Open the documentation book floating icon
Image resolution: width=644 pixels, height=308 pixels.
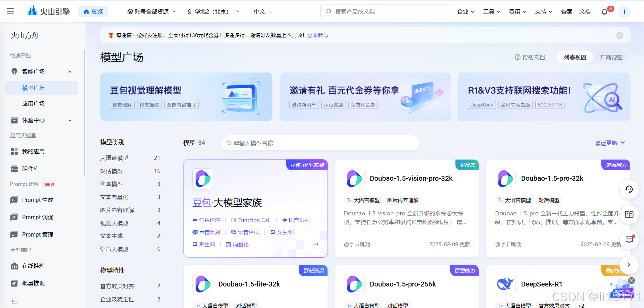(629, 214)
